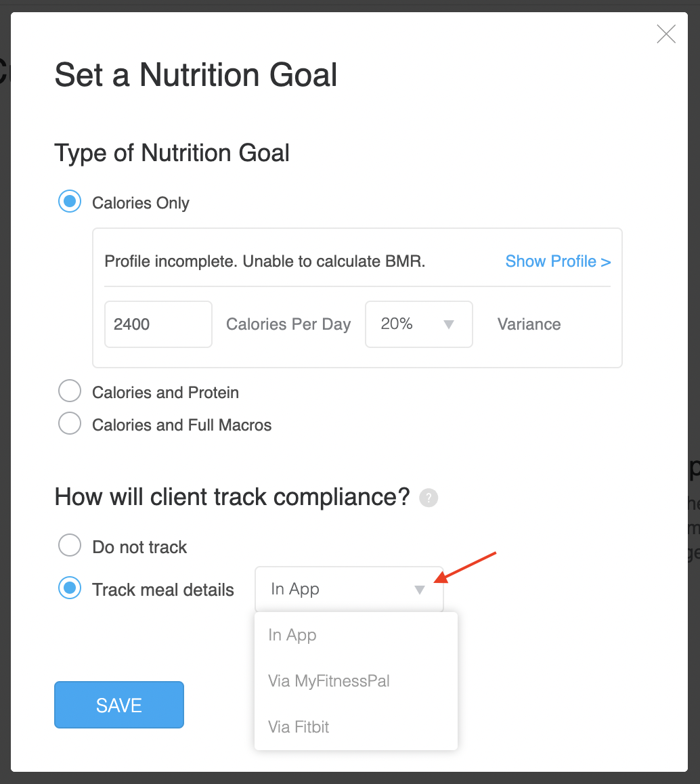The height and width of the screenshot is (784, 700).
Task: Click the Calories Per Day label
Action: click(x=288, y=324)
